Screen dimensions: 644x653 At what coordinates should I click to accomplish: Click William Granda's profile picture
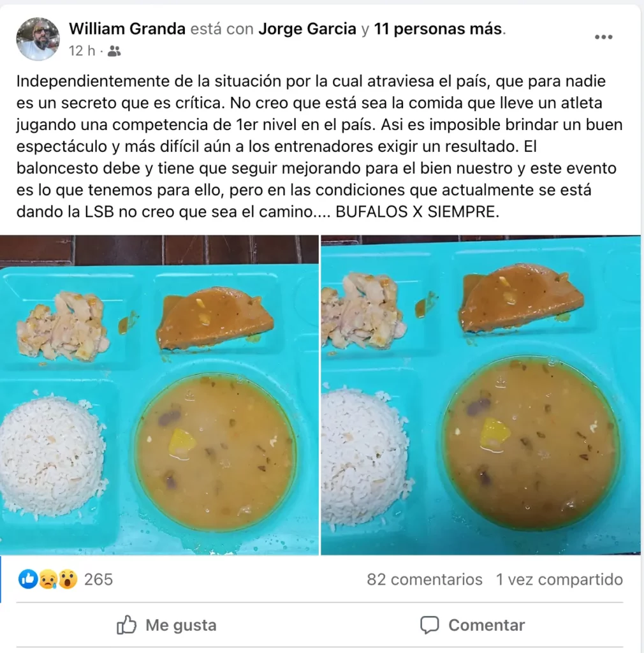coord(38,39)
